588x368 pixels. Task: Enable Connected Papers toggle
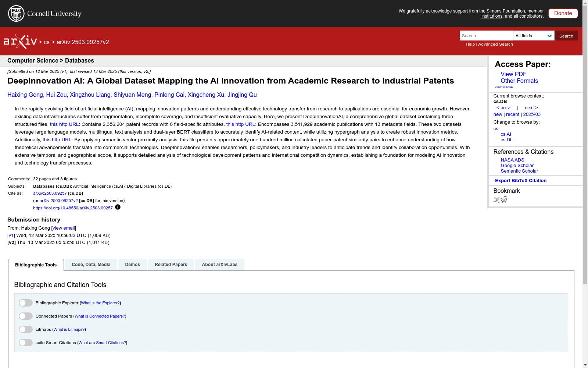point(26,316)
